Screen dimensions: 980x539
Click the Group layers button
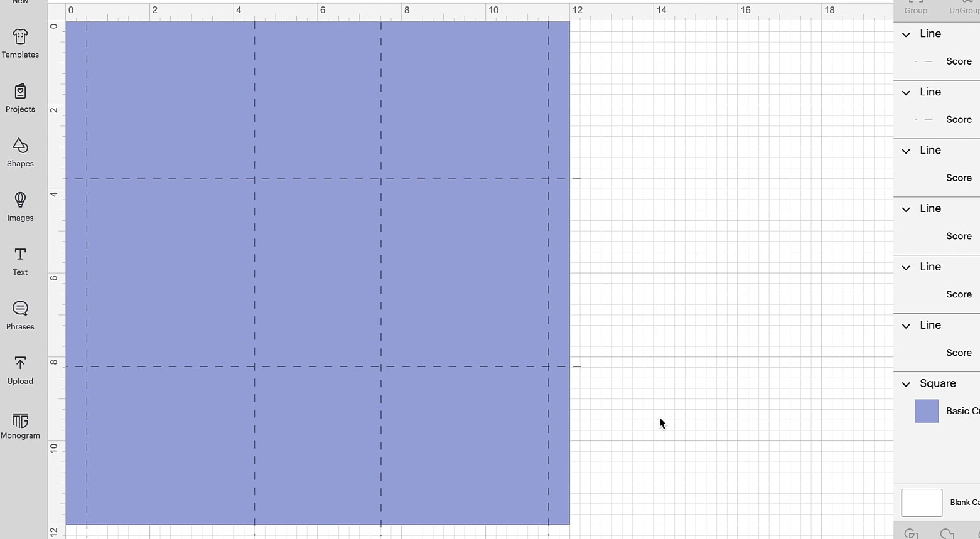coord(915,8)
